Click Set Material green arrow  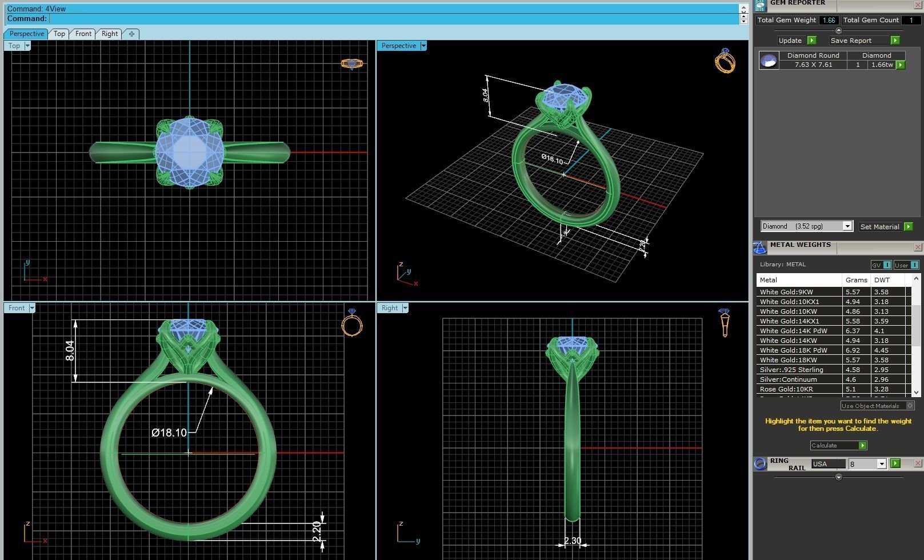coord(908,227)
